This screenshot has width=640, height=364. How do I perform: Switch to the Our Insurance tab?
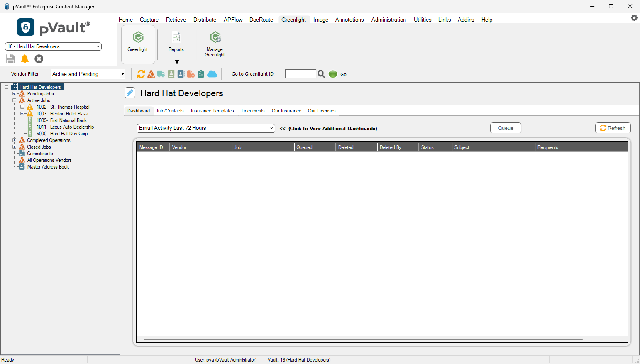tap(286, 111)
